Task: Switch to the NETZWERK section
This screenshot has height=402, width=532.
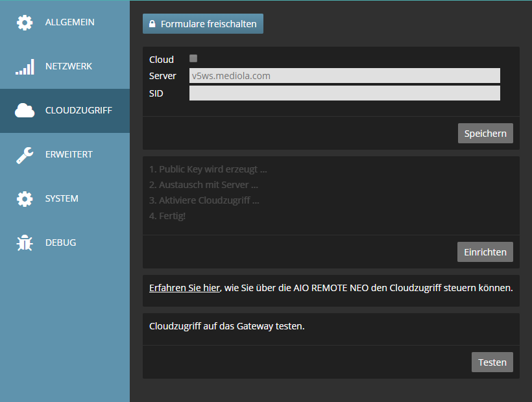Action: click(x=69, y=67)
